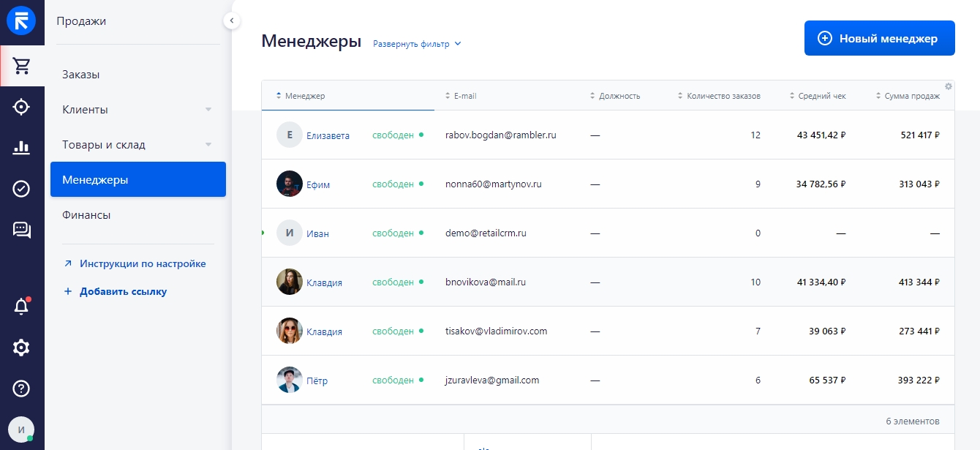The width and height of the screenshot is (980, 450).
Task: Open the table column settings gear
Action: click(948, 86)
